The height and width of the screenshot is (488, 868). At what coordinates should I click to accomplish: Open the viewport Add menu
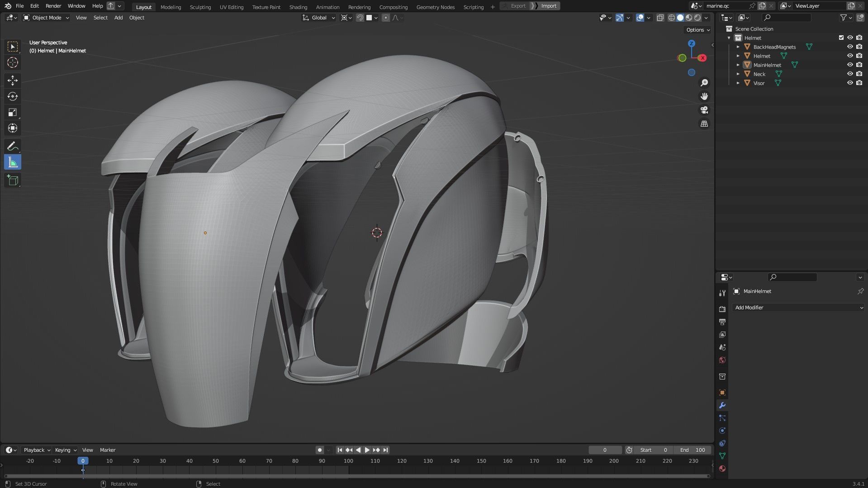118,18
